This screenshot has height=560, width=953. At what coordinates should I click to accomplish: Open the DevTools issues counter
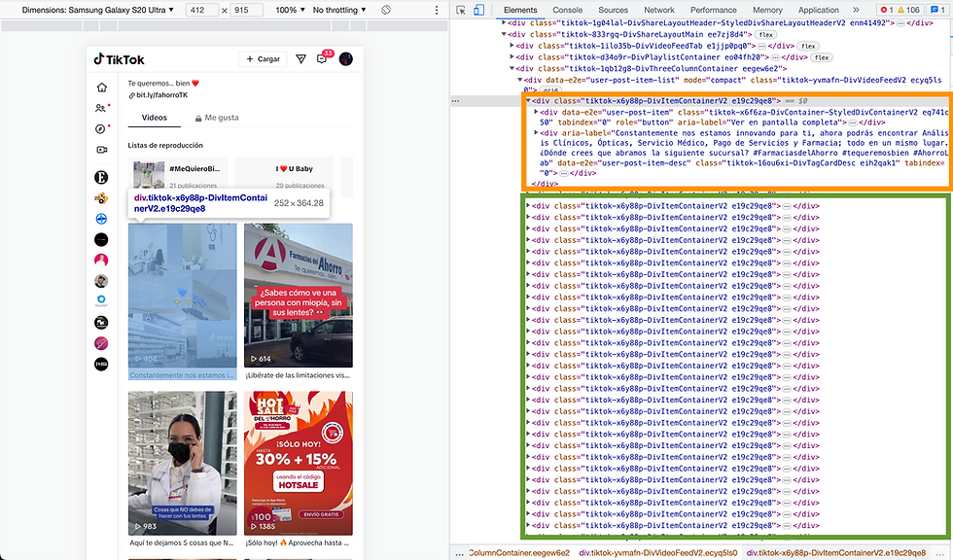(x=937, y=10)
